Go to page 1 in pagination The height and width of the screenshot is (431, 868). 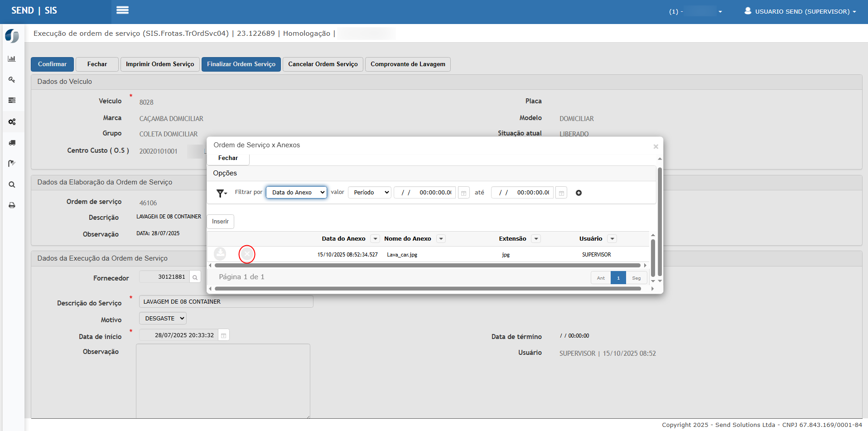(x=618, y=278)
